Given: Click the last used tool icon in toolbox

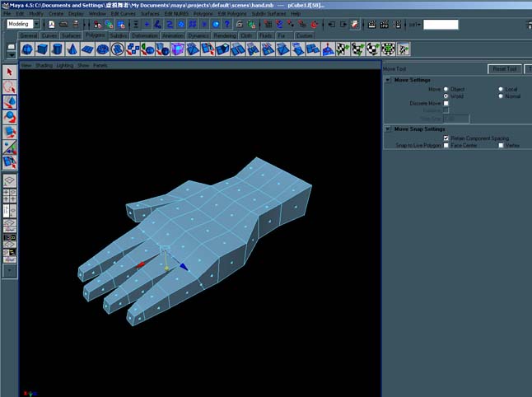Looking at the screenshot, I should pyautogui.click(x=10, y=162).
